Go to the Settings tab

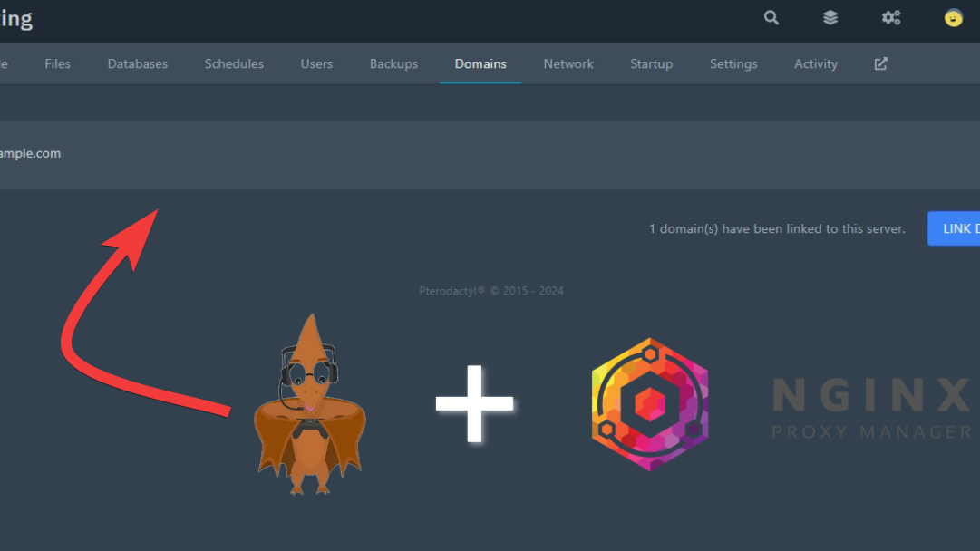pyautogui.click(x=733, y=64)
